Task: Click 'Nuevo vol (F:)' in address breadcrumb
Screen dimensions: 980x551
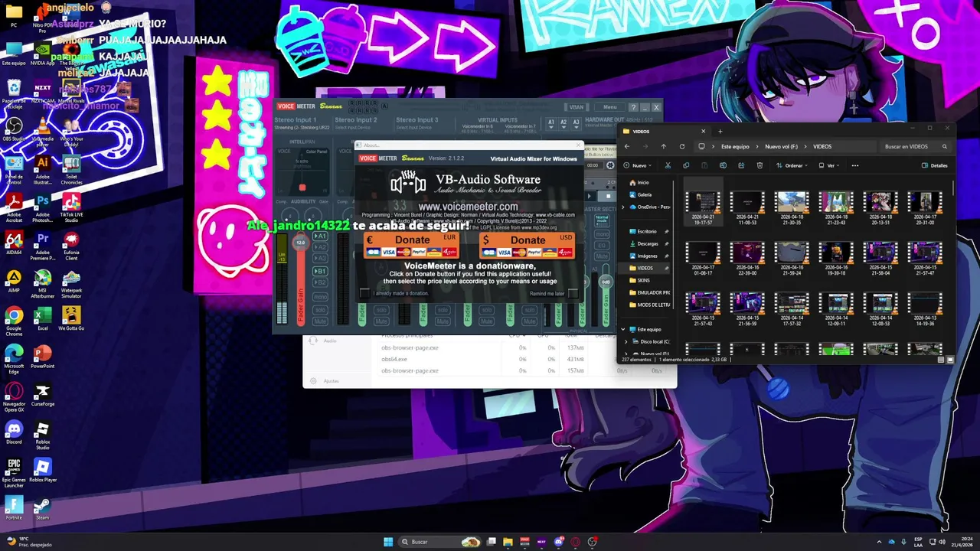Action: [x=782, y=146]
